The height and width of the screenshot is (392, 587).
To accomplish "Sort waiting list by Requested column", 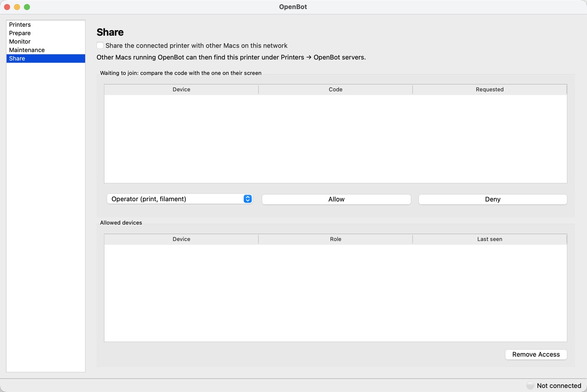I will click(490, 90).
